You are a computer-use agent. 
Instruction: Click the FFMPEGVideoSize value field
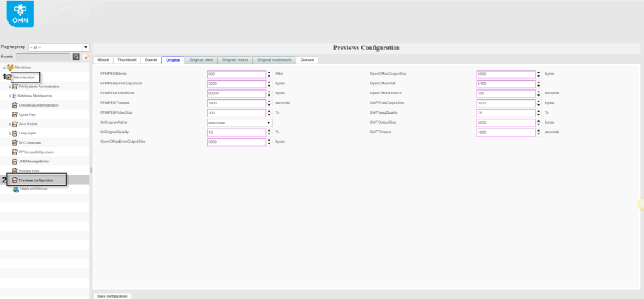coord(237,113)
